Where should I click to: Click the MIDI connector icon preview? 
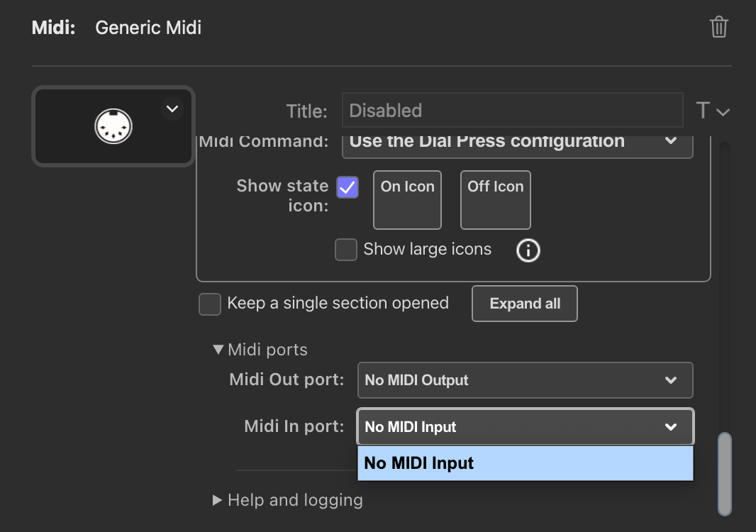click(x=114, y=127)
